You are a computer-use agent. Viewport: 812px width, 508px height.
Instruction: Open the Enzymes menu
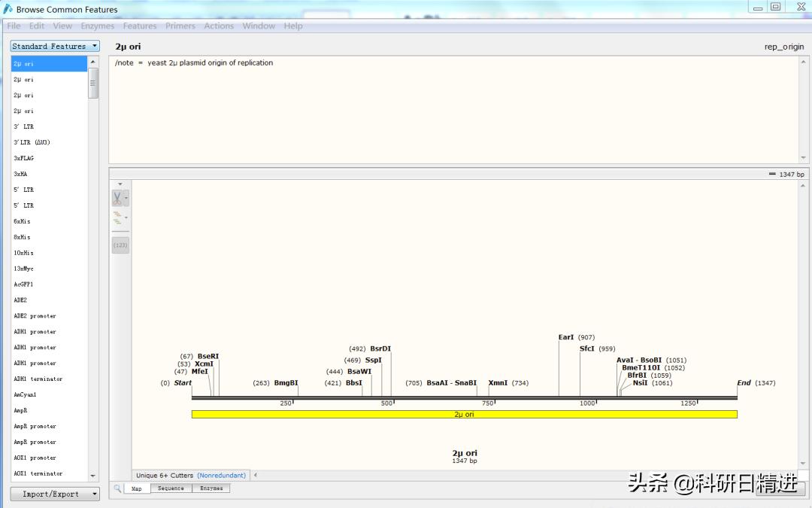tap(97, 25)
